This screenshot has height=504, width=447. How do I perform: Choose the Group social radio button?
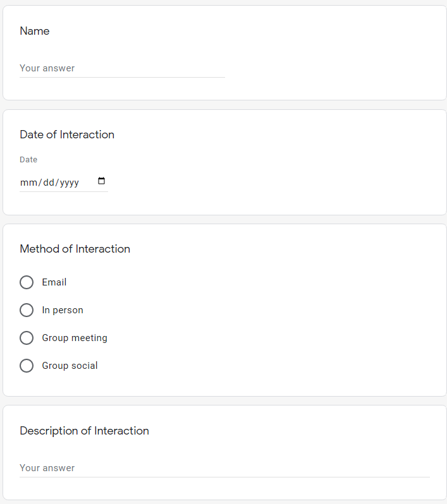[x=27, y=366]
